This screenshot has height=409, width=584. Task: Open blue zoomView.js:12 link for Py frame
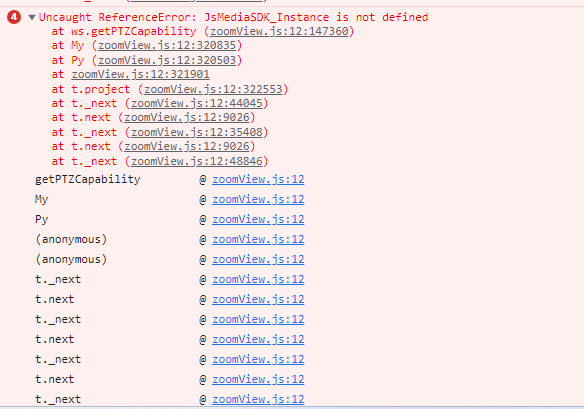pyautogui.click(x=258, y=219)
